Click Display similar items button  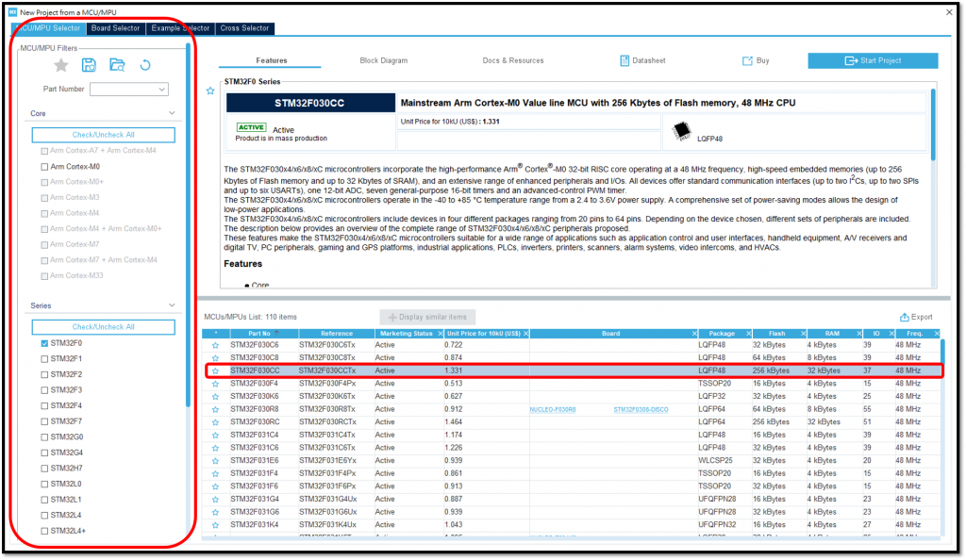click(427, 318)
